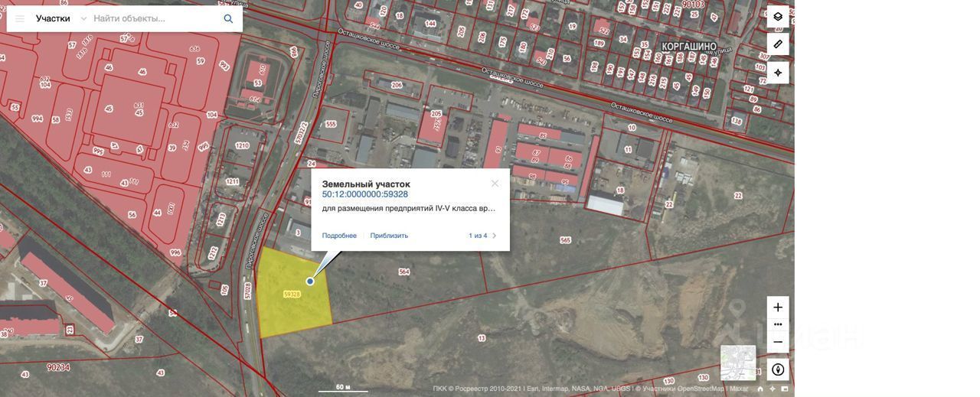This screenshot has height=397, width=980.
Task: Click parcel labeled 564 on map
Action: [x=404, y=272]
